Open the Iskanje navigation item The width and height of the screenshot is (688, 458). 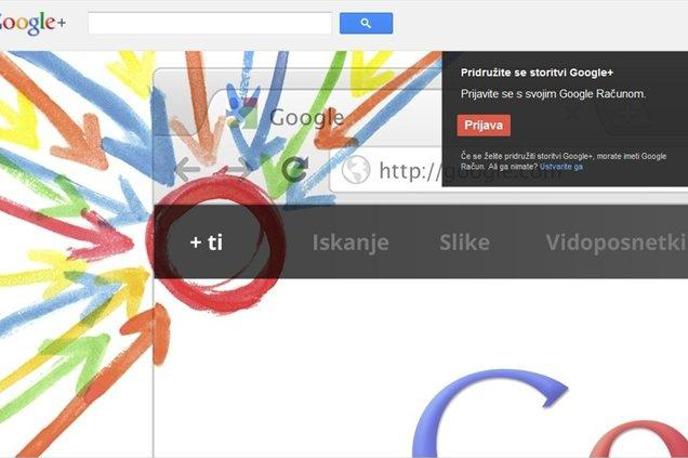click(x=351, y=243)
